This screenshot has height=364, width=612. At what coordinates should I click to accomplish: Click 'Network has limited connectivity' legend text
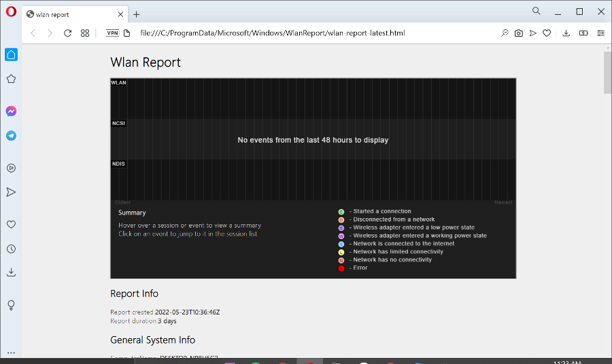(x=398, y=252)
